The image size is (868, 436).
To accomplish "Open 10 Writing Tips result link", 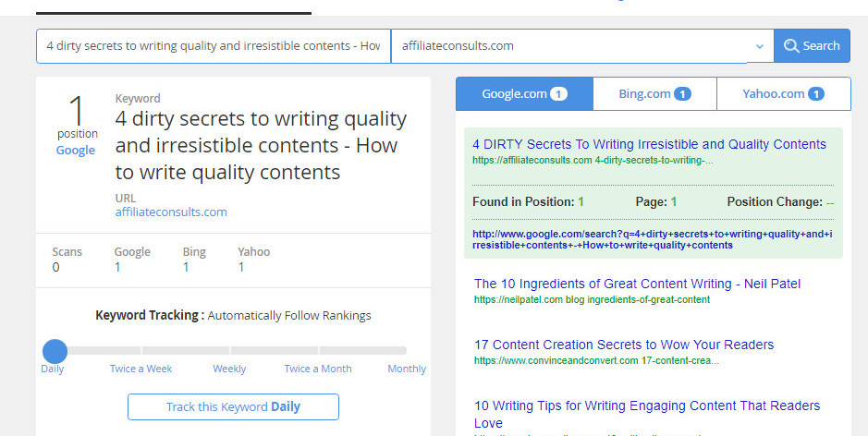I will click(646, 406).
